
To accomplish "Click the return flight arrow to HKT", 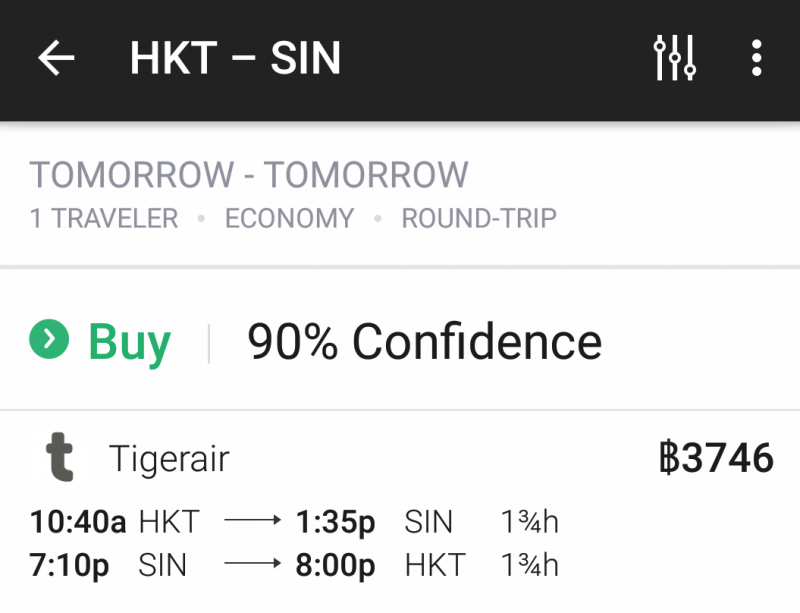I will [x=253, y=563].
